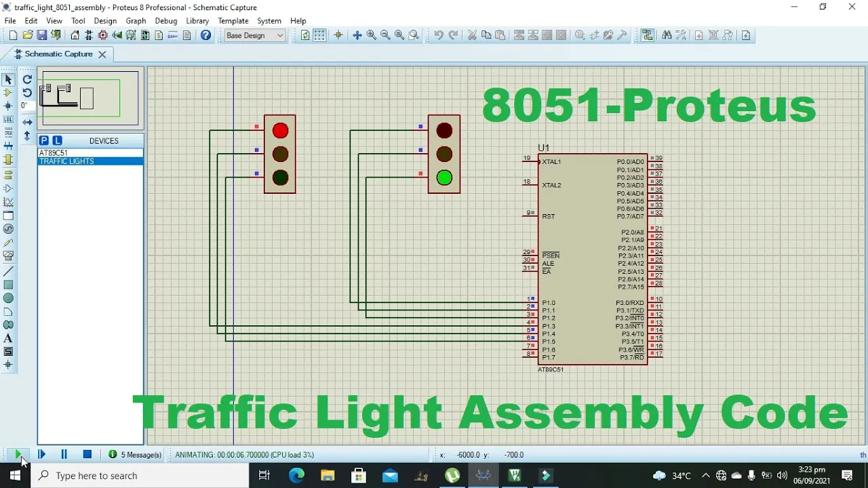Screen dimensions: 868x488
Task: Select the 2D graphics Line tool
Action: click(x=8, y=271)
